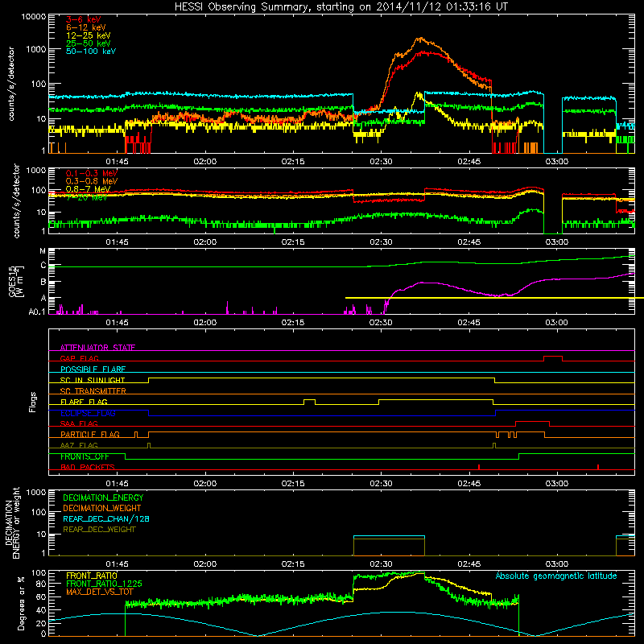The image size is (644, 644).
Task: Click the DECIMATION ENERGY or weight axis title
Action: [12, 522]
